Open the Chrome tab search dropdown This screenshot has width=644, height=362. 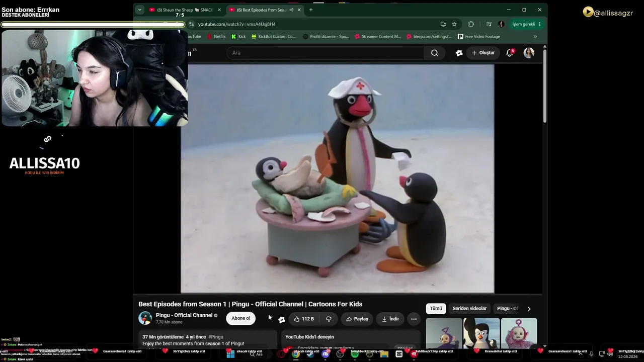pyautogui.click(x=140, y=10)
